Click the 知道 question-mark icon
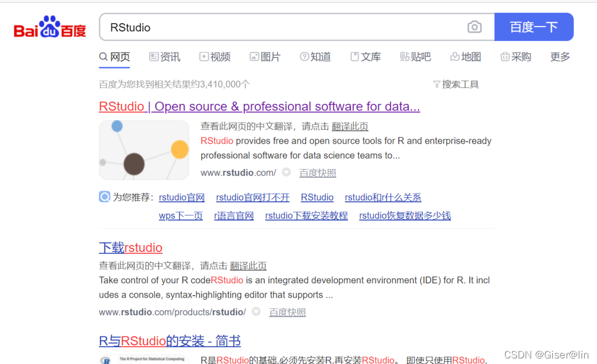 (x=305, y=56)
